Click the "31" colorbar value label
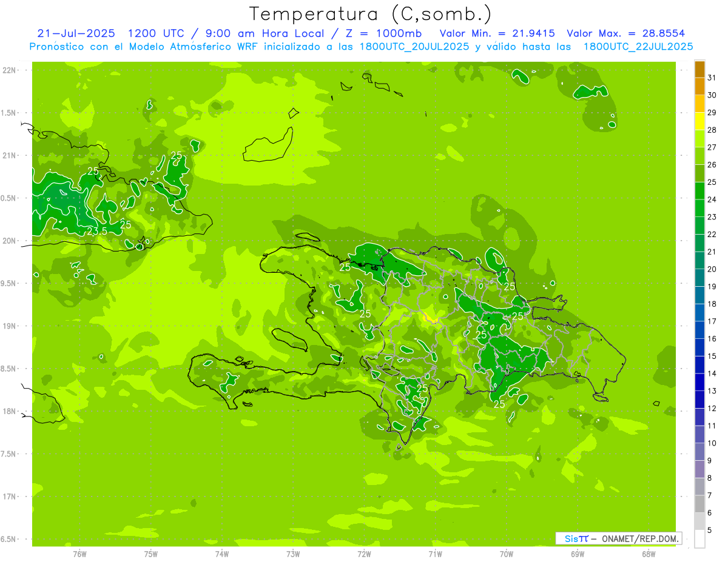The image size is (728, 562). click(712, 78)
